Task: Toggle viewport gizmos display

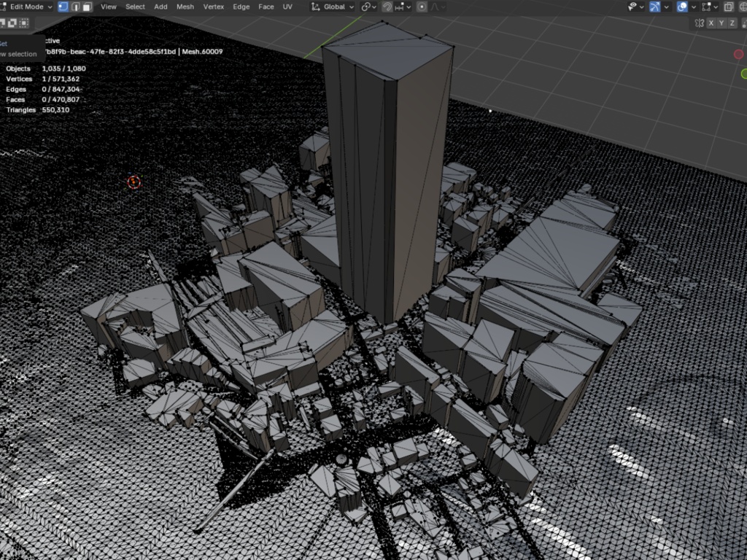Action: tap(655, 7)
